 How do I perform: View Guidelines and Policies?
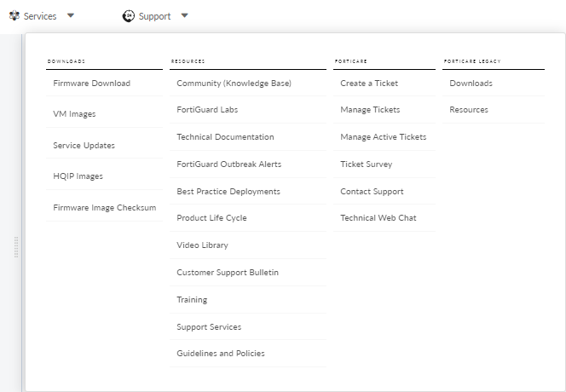tap(221, 354)
